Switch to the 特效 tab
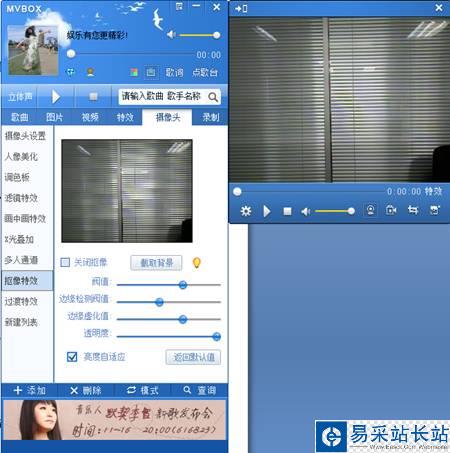Image resolution: width=450 pixels, height=453 pixels. (125, 117)
